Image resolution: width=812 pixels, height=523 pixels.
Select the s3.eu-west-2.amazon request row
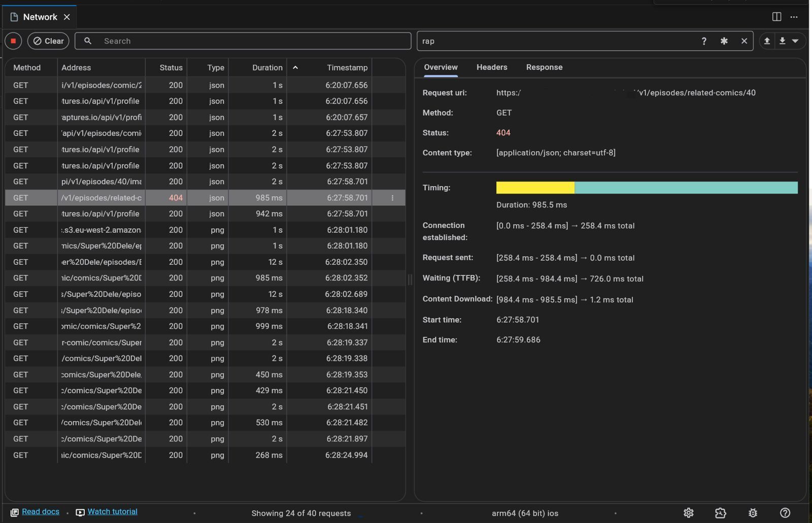[x=205, y=230]
